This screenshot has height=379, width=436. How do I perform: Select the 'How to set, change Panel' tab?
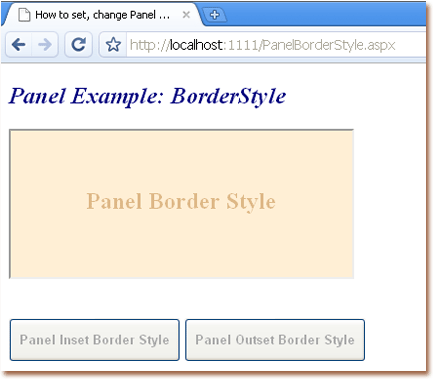[102, 15]
